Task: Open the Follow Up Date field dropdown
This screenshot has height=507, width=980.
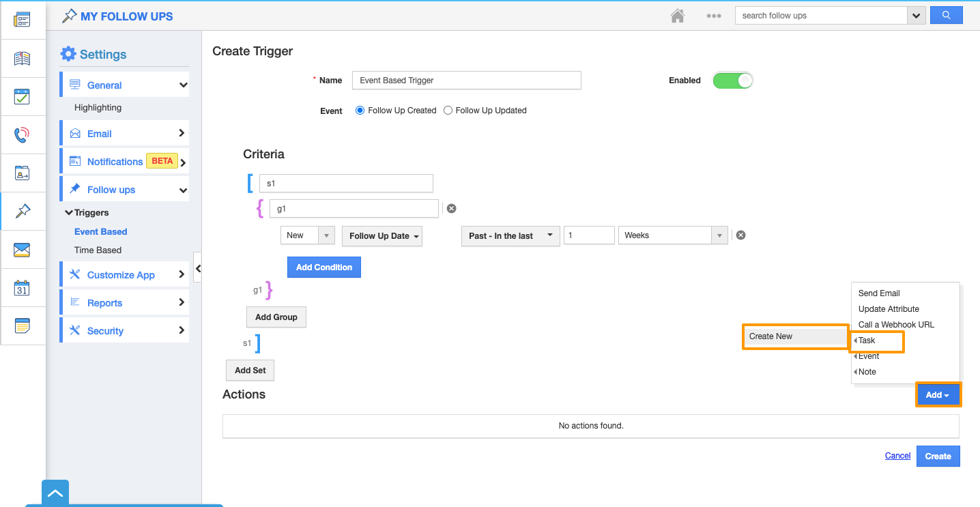Action: click(382, 236)
